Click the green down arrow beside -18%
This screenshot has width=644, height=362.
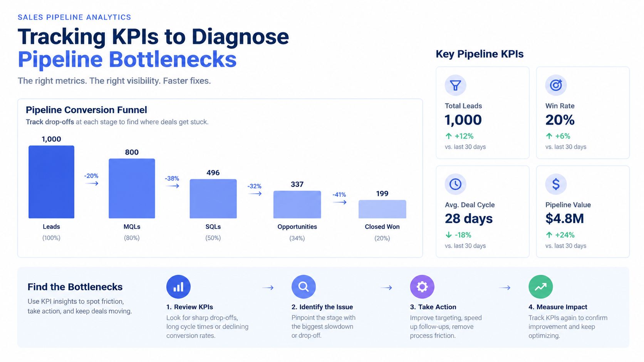coord(448,235)
